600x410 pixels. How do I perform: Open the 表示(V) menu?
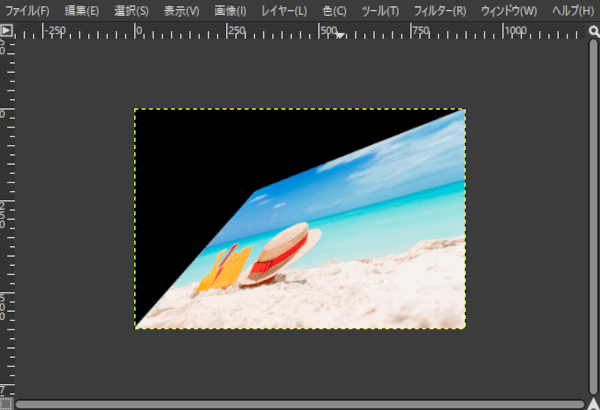[181, 11]
